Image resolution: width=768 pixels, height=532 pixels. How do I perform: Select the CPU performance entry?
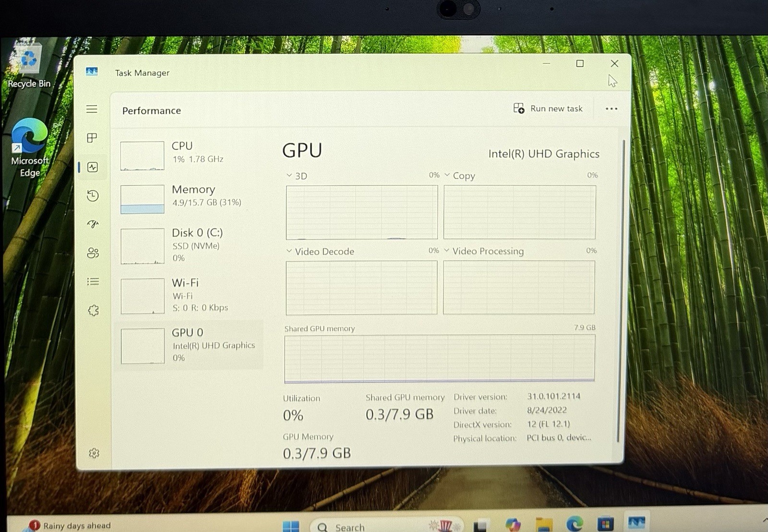(x=189, y=155)
